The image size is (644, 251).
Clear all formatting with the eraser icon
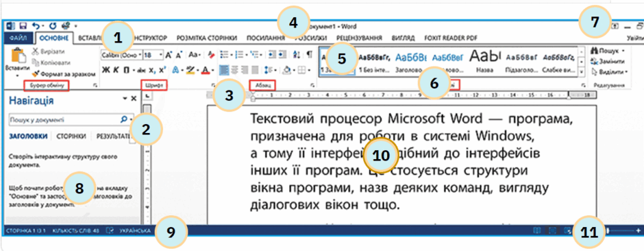pyautogui.click(x=212, y=55)
